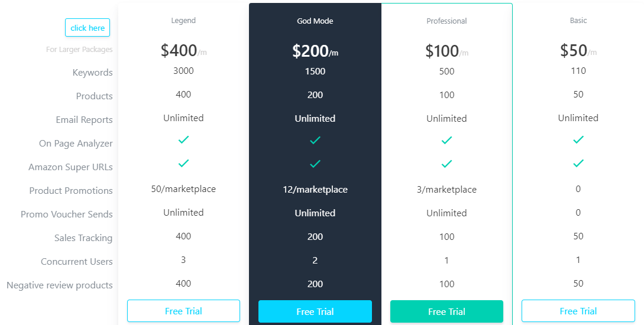The width and height of the screenshot is (644, 325).
Task: Start the Professional plan Free Trial
Action: 446,311
